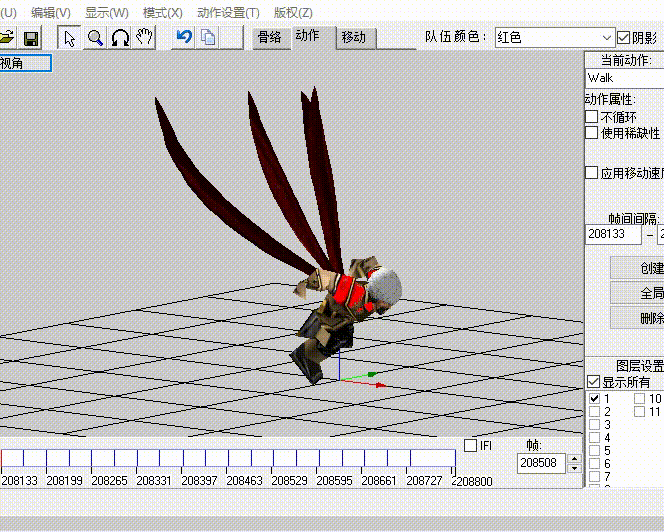664x532 pixels.
Task: Click the 全局 button
Action: 637,293
